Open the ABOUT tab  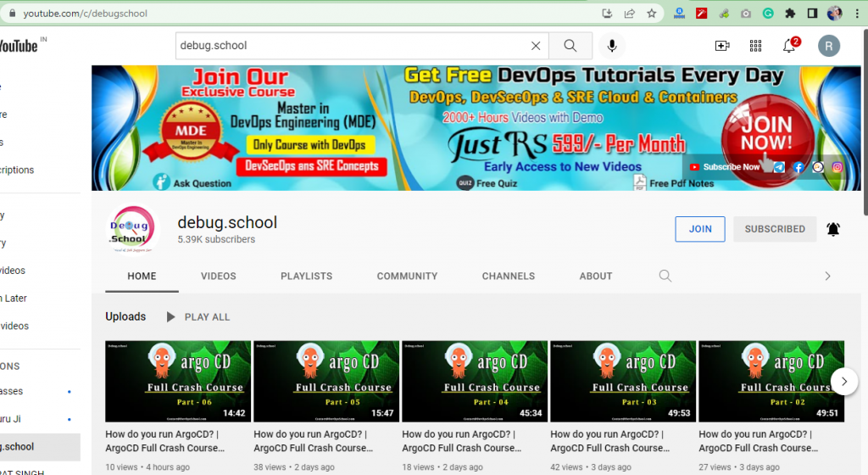point(596,277)
